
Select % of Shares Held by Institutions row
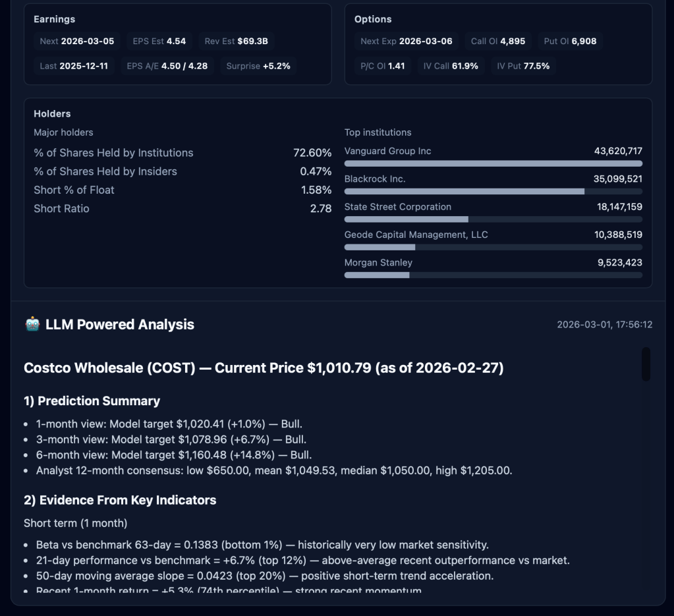(183, 153)
